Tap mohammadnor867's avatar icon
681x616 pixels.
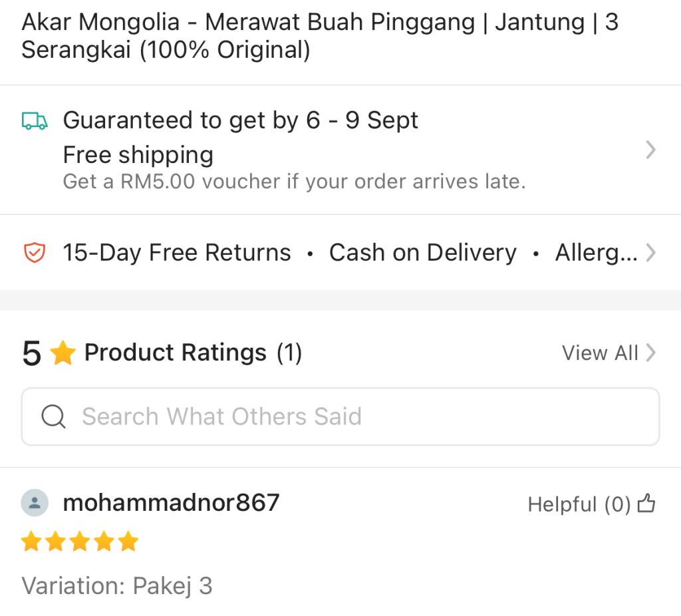[35, 503]
